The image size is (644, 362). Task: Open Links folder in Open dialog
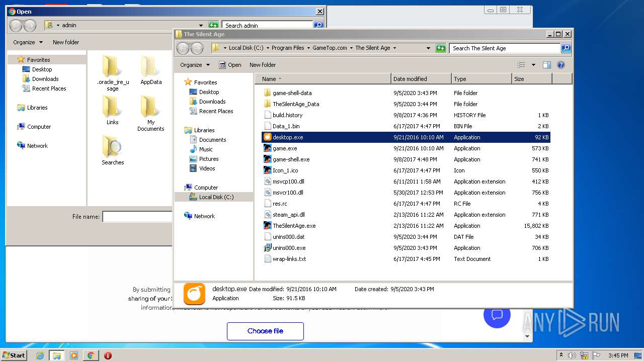coord(112,111)
